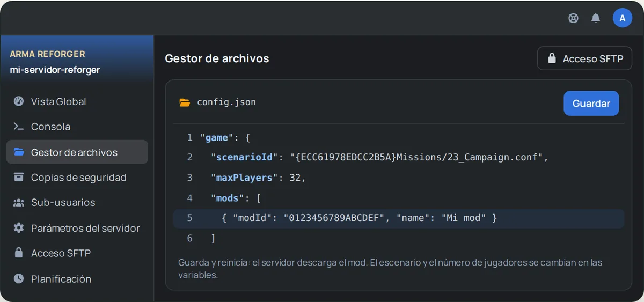This screenshot has width=644, height=302.
Task: Click the closing bracket on line 6
Action: pos(213,238)
